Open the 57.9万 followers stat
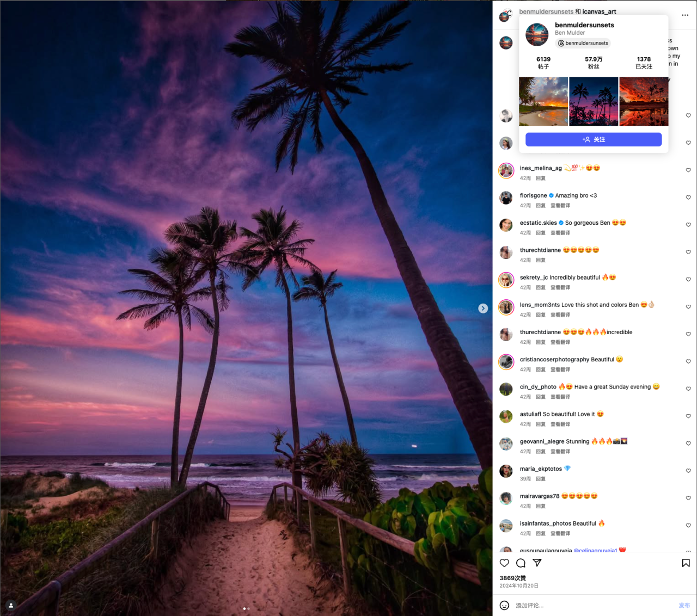The width and height of the screenshot is (697, 616). (594, 63)
